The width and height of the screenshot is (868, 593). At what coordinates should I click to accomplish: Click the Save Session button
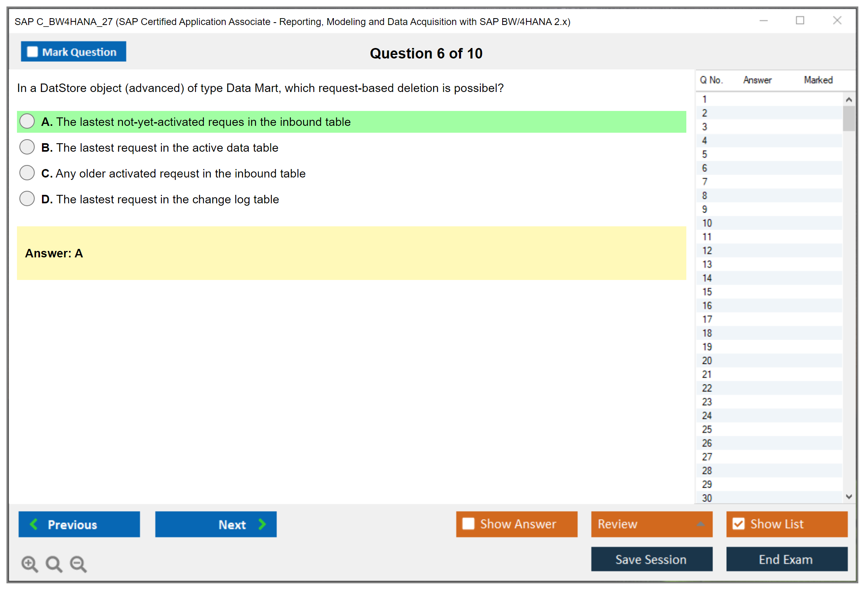point(651,559)
